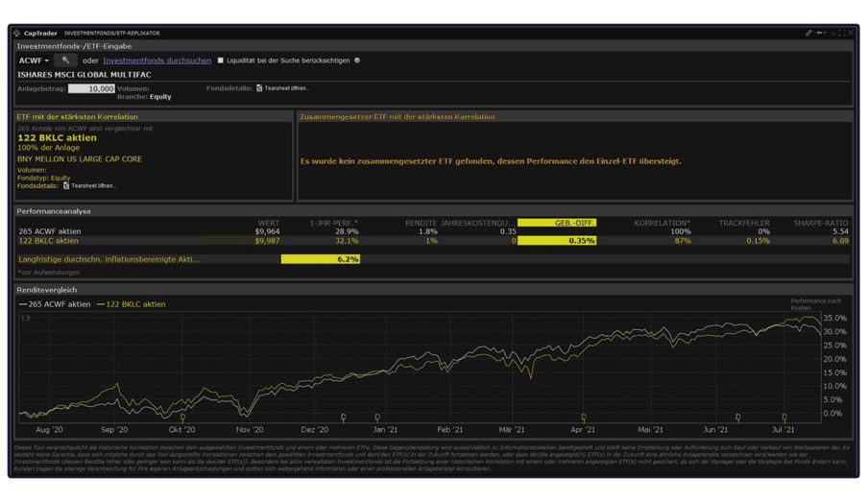Click the highlighted GEB.-DIFF. column header

557,223
